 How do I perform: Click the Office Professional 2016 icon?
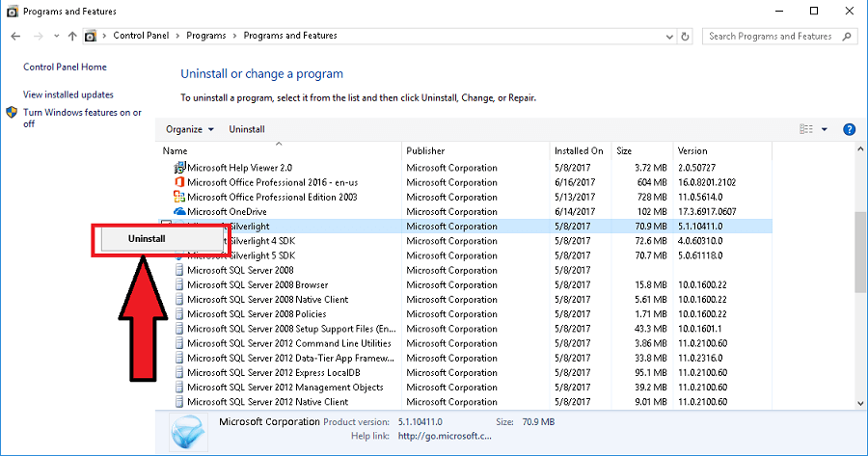tap(178, 182)
